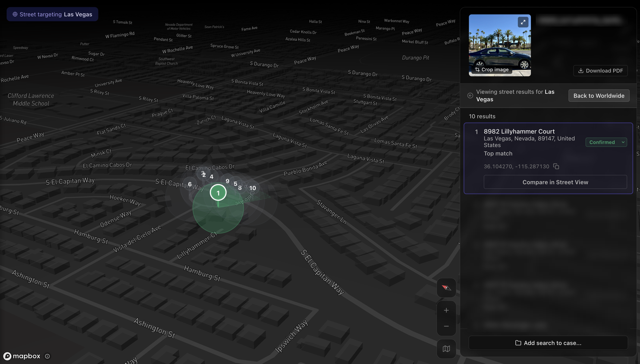Select map marker number 8
The image size is (640, 364).
[x=240, y=188]
